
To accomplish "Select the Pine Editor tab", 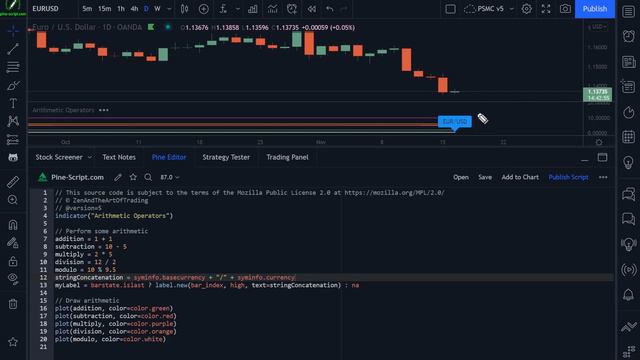I will tap(169, 157).
